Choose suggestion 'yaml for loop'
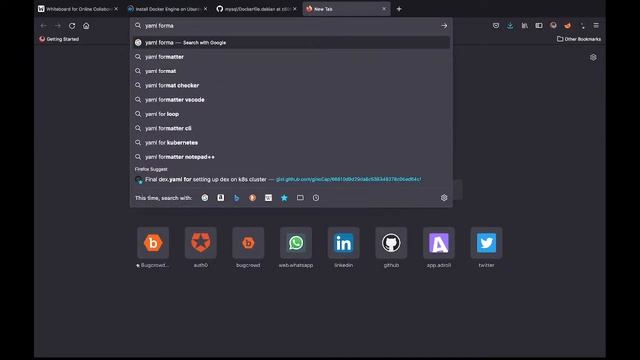Viewport: 640px width, 360px height. [291, 114]
